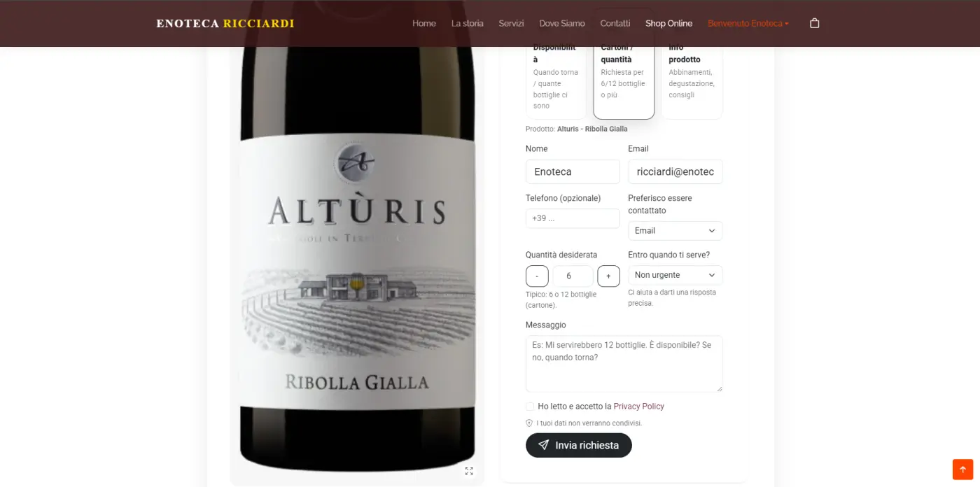Screen dimensions: 980x487
Task: Go to Shop Online in navigation
Action: pos(668,23)
